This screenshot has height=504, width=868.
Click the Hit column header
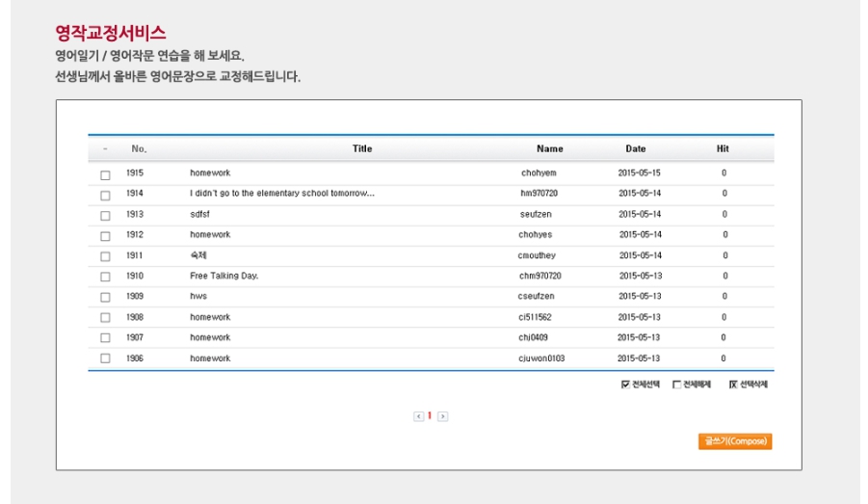point(723,149)
